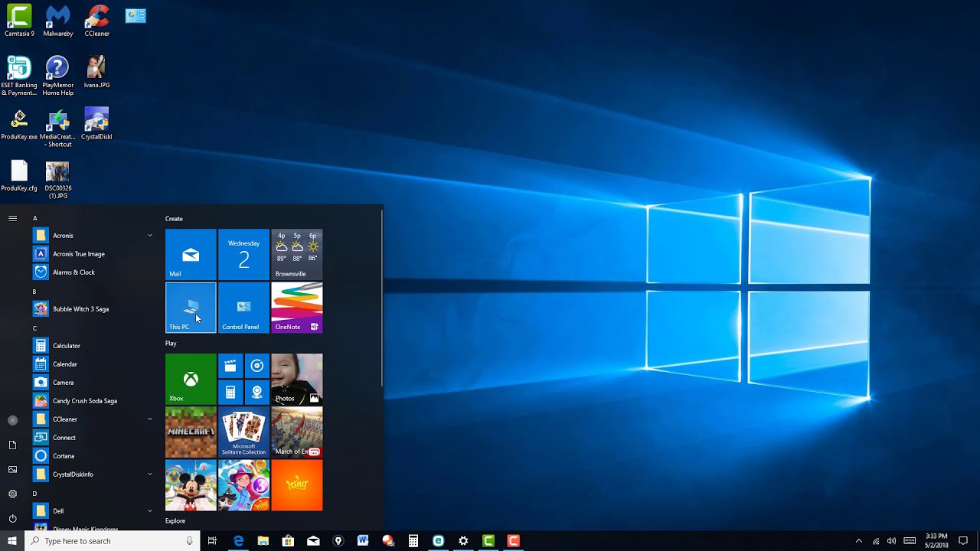Open Mail from the taskbar

pos(313,541)
